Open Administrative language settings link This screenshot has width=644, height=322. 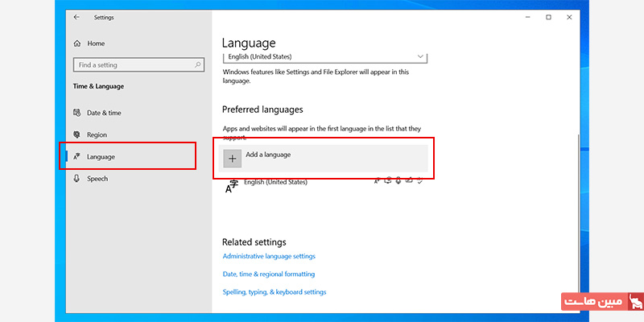(269, 256)
